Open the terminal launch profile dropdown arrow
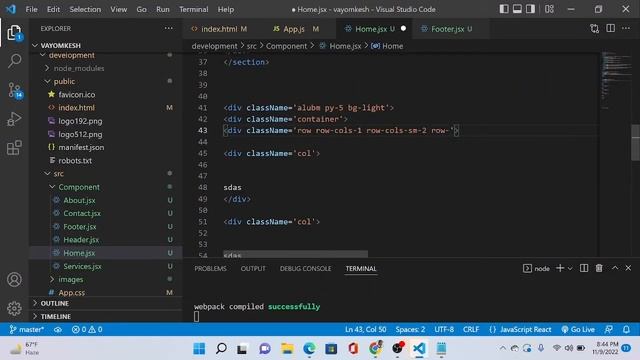 click(x=570, y=268)
